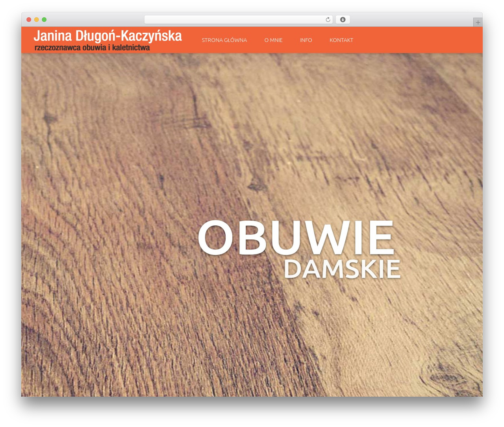Focus the browser address bar
This screenshot has width=504, height=427.
pos(239,20)
